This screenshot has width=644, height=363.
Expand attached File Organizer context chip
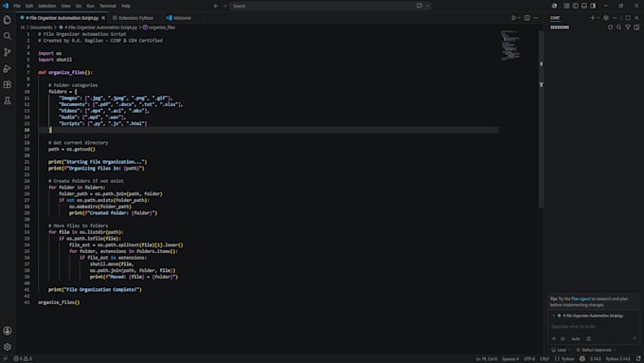[x=554, y=316]
